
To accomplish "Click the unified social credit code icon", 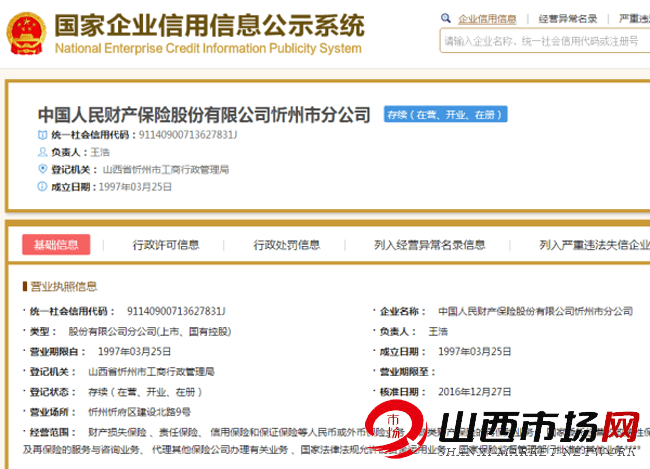I will [42, 135].
